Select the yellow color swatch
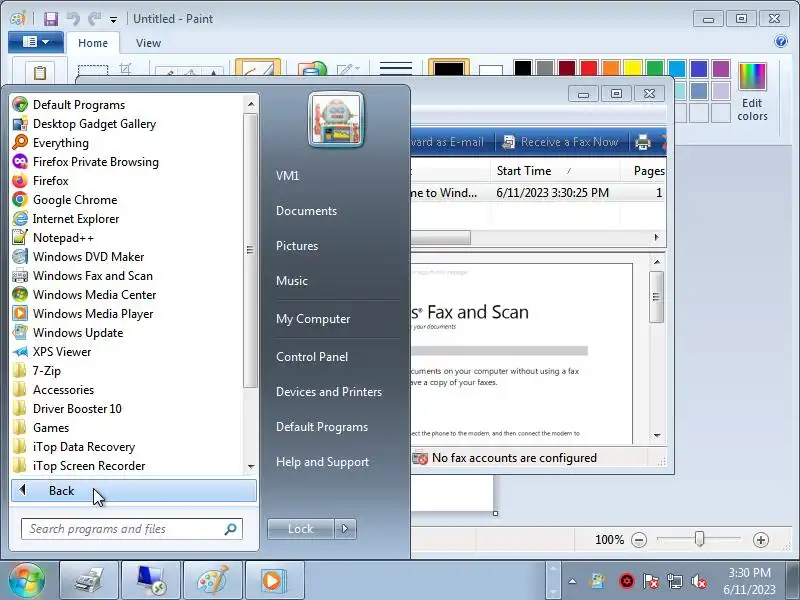 (x=633, y=68)
